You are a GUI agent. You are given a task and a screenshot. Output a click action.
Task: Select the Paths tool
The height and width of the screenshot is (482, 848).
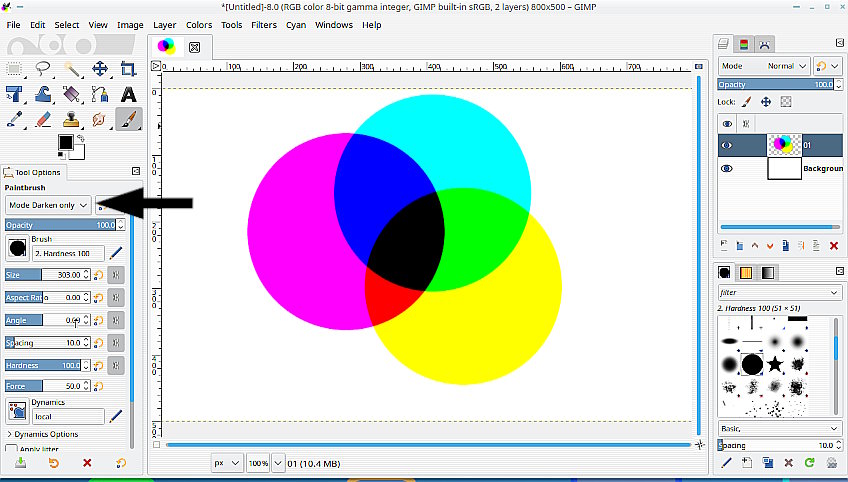[100, 94]
